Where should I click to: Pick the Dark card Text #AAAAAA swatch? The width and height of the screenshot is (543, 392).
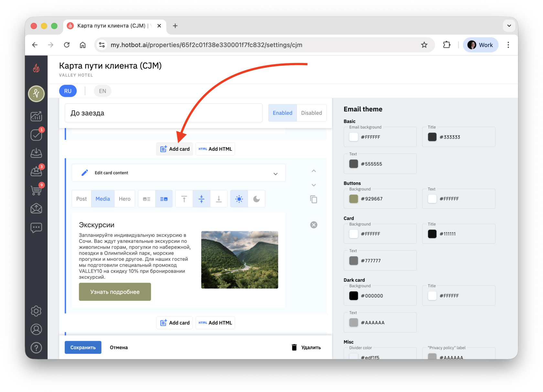pyautogui.click(x=354, y=323)
